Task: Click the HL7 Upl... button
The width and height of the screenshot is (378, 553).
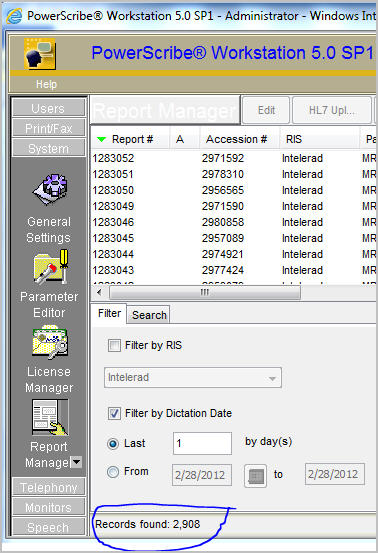Action: pyautogui.click(x=332, y=110)
